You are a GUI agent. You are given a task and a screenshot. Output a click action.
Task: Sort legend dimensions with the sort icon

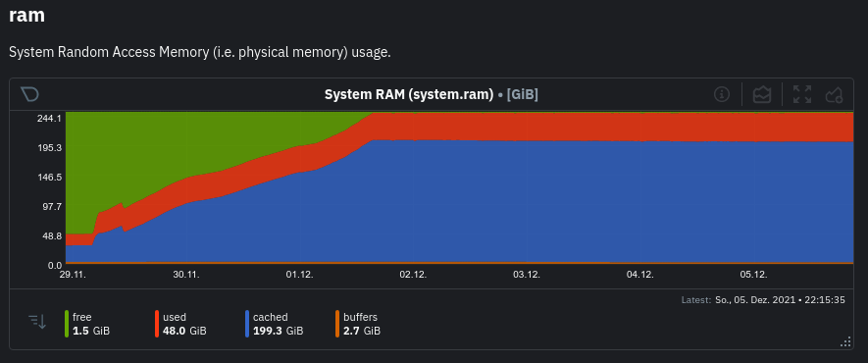click(37, 321)
